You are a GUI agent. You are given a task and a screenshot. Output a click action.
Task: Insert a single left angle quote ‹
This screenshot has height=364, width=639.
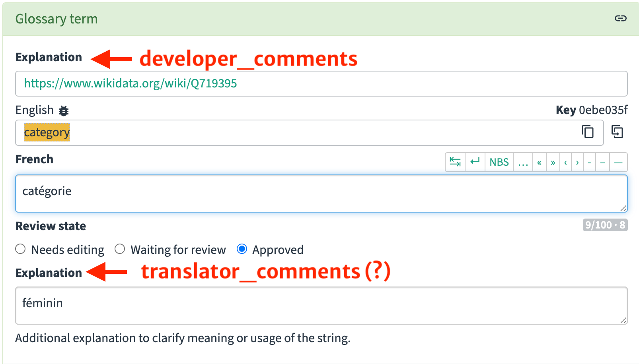566,162
